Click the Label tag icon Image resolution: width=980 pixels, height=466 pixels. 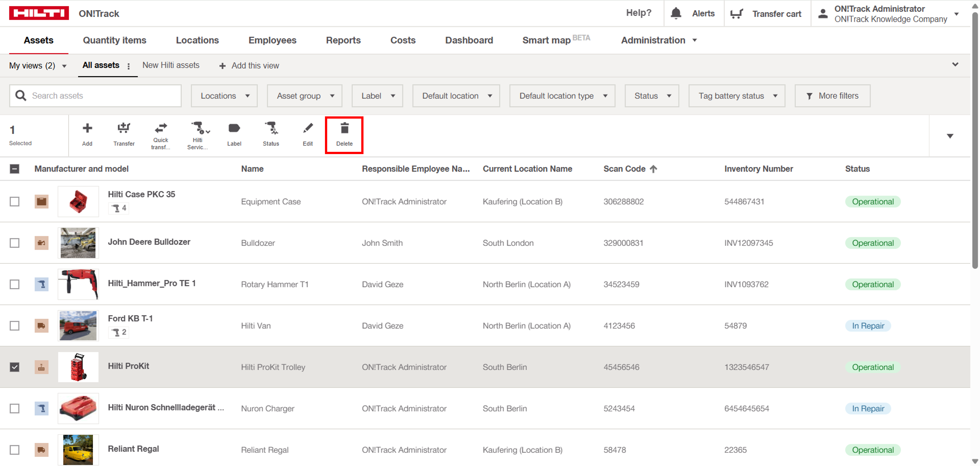point(234,128)
